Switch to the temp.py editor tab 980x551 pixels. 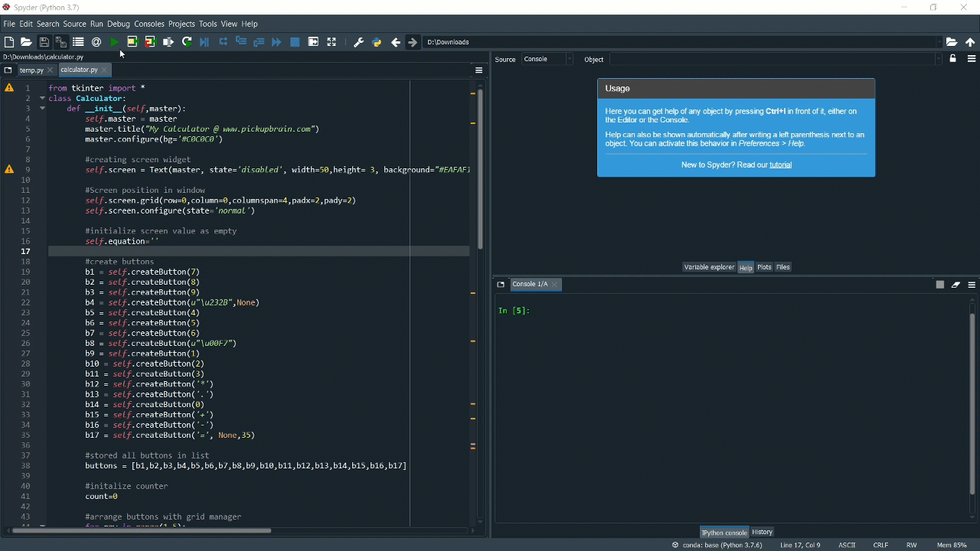(x=31, y=70)
